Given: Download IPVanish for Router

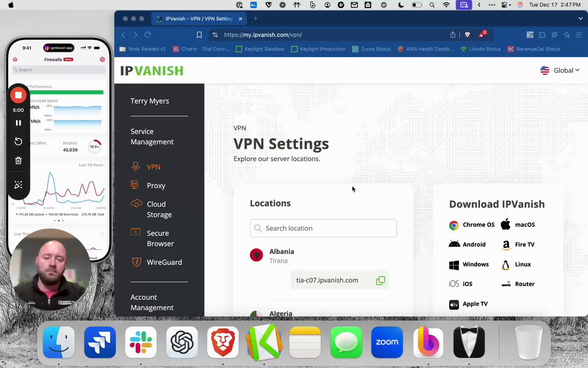Looking at the screenshot, I should [x=518, y=284].
